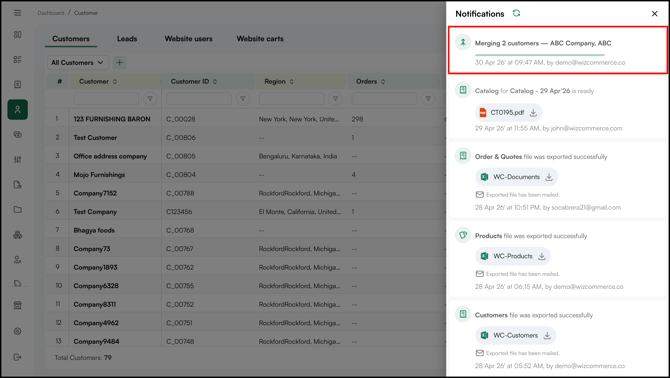Screen dimensions: 670x378
Task: Open the Company73 customer
Action: 91,249
